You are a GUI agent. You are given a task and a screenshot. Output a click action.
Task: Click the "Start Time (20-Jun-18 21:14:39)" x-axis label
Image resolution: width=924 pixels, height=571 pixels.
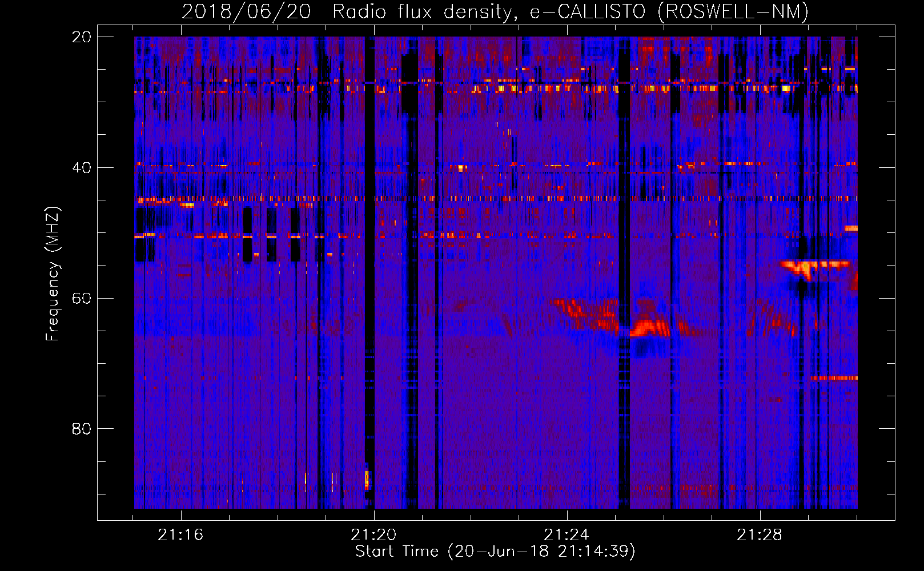click(x=495, y=552)
